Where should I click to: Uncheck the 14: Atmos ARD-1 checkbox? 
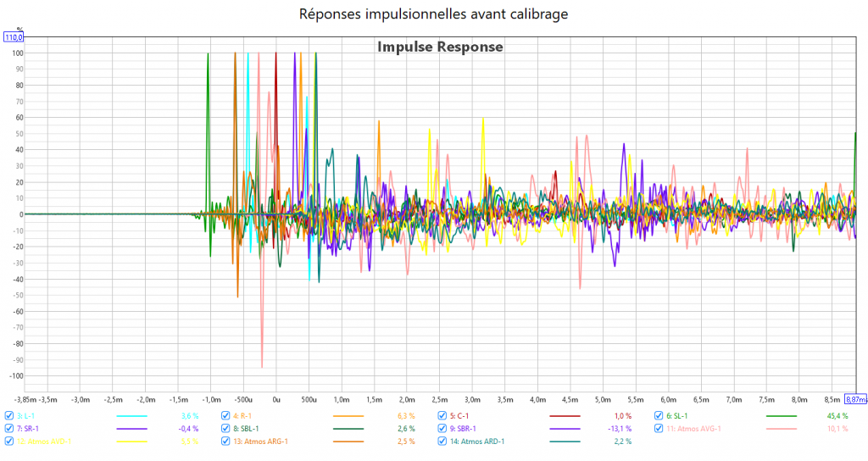tap(442, 442)
